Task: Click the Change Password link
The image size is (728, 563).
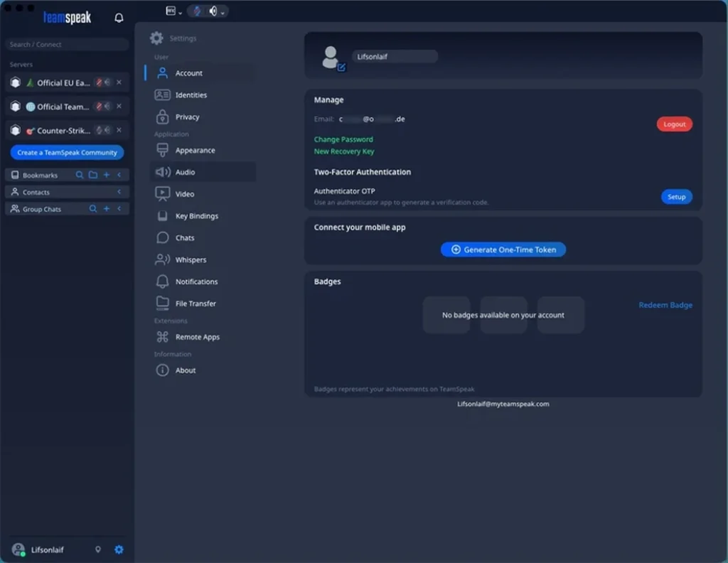Action: point(343,139)
